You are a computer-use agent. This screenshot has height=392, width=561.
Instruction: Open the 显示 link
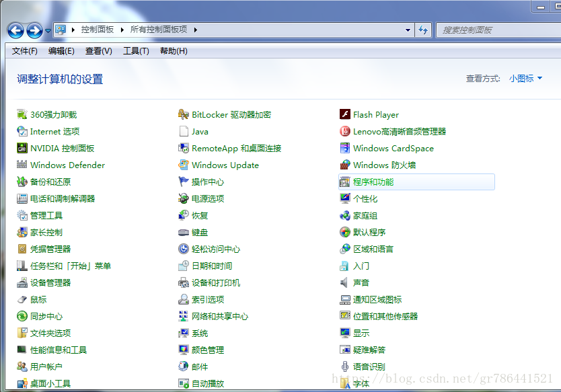tap(361, 333)
